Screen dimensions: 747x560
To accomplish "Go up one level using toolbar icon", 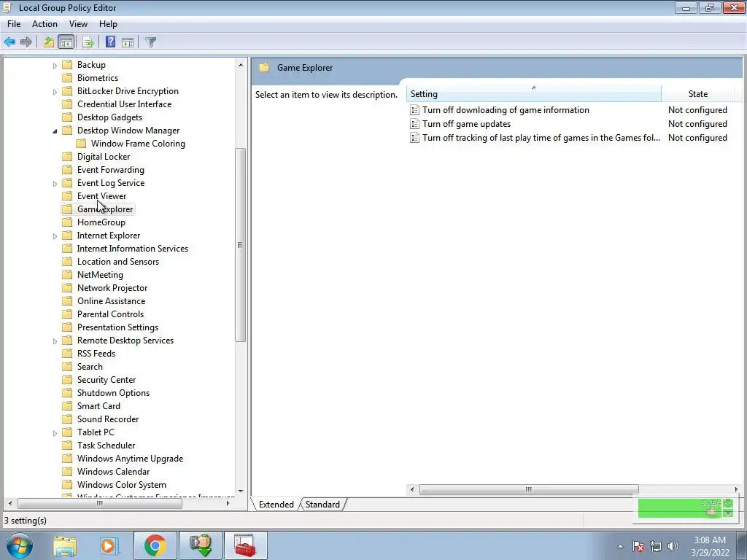I will [49, 42].
